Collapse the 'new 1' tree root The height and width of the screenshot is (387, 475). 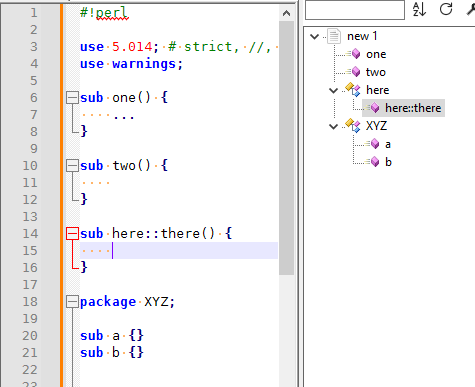[x=314, y=36]
